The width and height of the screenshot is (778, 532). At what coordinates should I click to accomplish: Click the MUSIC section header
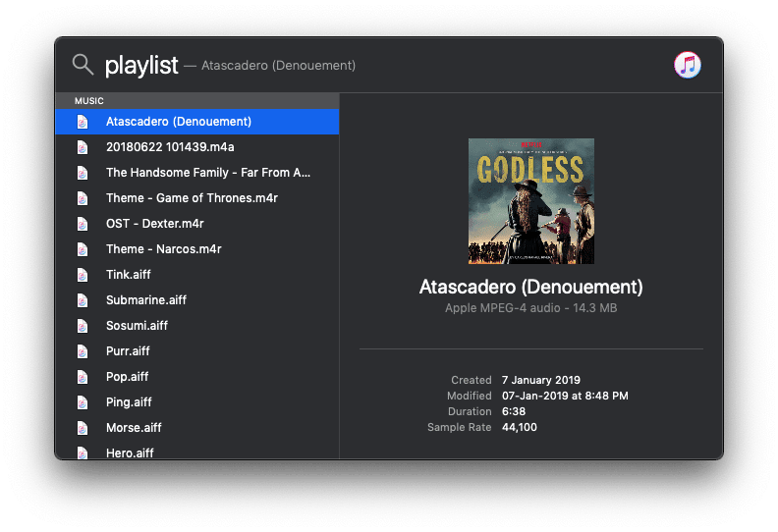pyautogui.click(x=89, y=101)
